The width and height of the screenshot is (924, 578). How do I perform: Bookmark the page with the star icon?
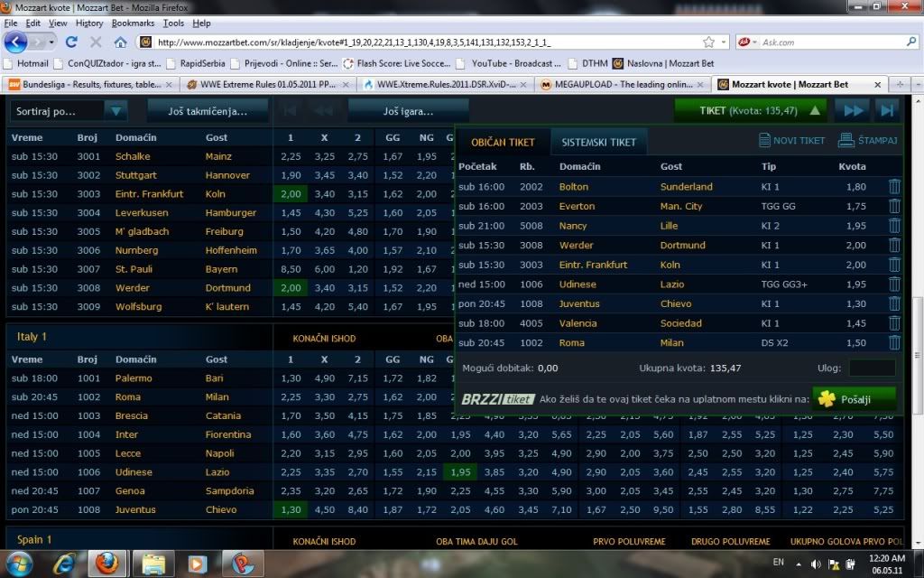(709, 42)
